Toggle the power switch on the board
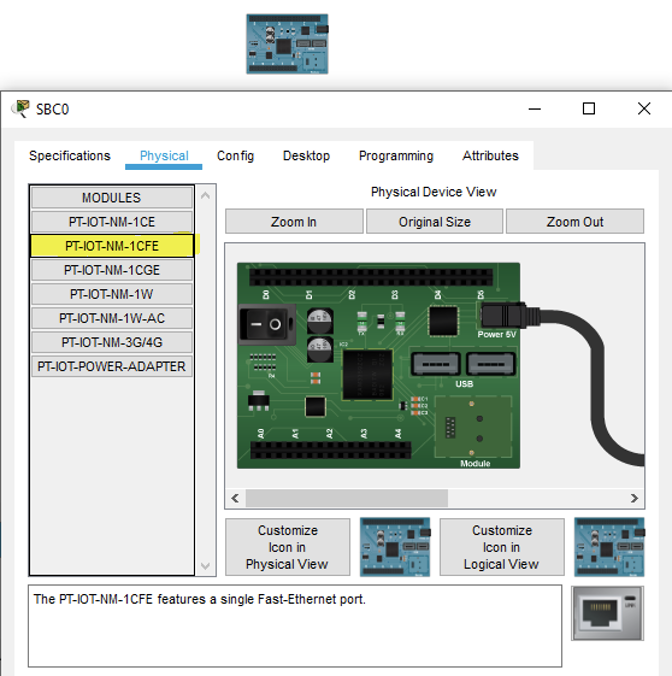This screenshot has height=676, width=672. click(x=267, y=324)
